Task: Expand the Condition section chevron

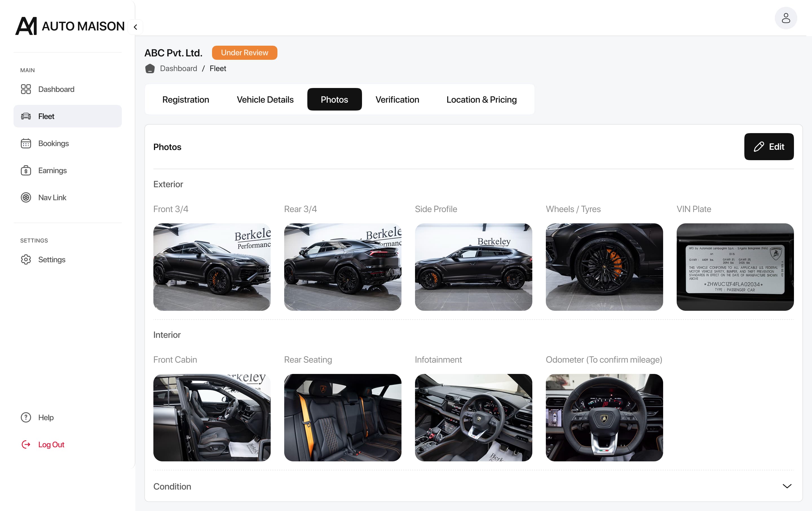Action: pyautogui.click(x=786, y=486)
